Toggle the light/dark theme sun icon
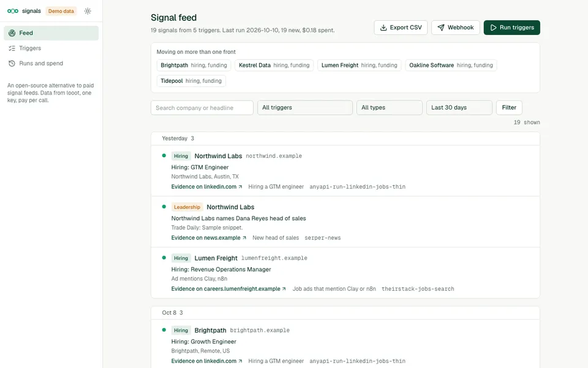 88,11
